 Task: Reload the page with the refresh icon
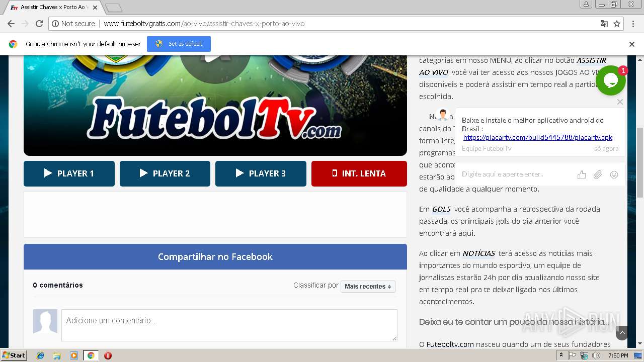point(39,24)
